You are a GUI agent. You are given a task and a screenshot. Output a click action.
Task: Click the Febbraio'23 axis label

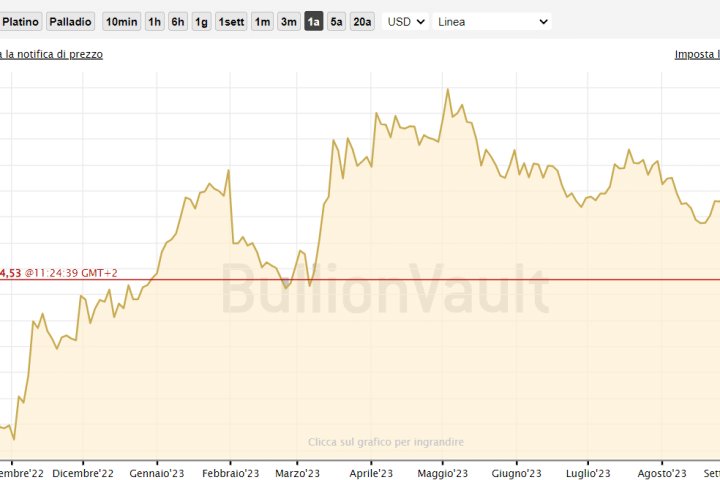click(x=231, y=473)
